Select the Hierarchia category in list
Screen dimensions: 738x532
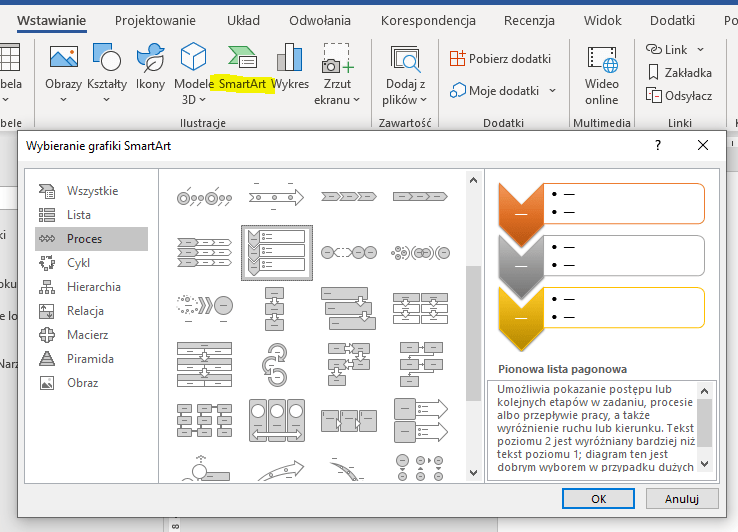(x=93, y=287)
